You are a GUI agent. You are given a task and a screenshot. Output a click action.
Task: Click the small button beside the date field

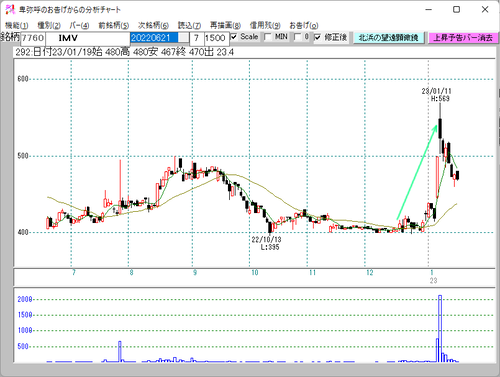point(183,38)
